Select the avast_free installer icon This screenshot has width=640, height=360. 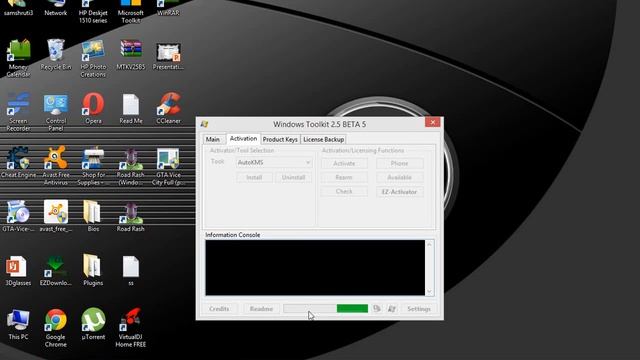56,216
